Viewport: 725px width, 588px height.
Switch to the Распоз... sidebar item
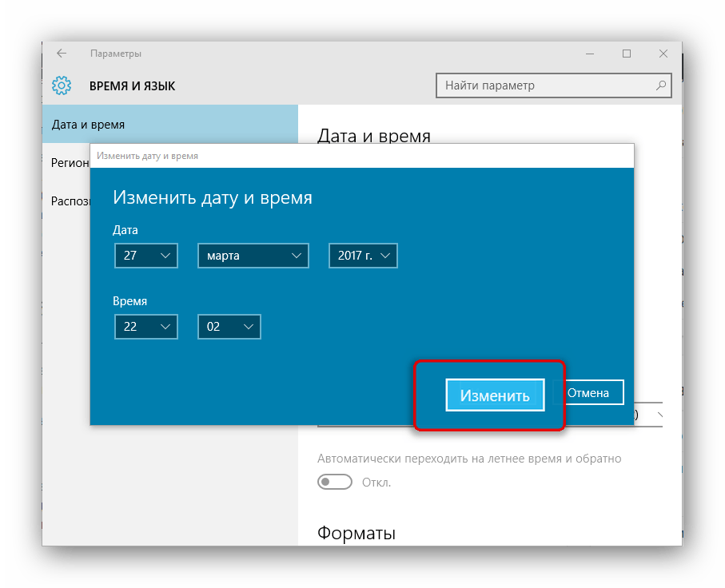(67, 201)
